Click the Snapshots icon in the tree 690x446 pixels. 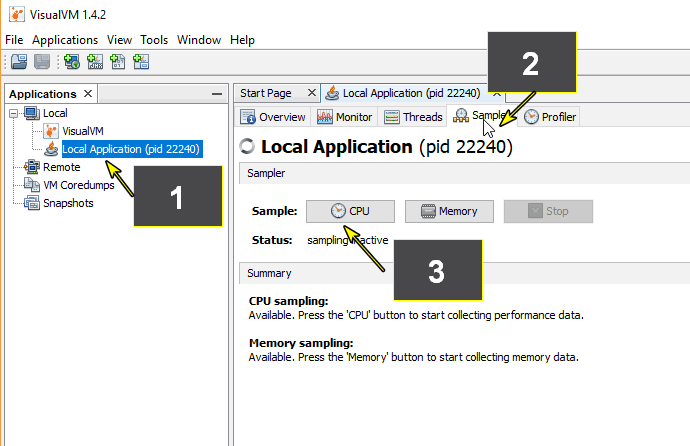click(32, 203)
